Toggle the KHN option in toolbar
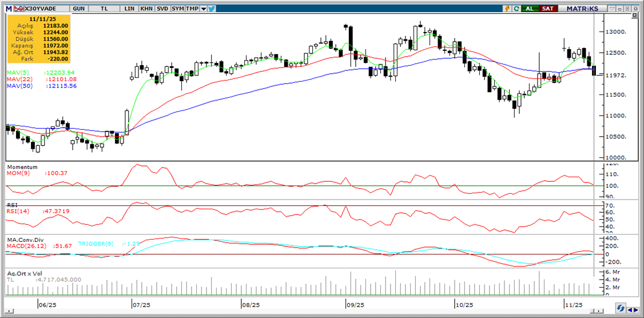Screen dimensions: 644x318 point(148,9)
